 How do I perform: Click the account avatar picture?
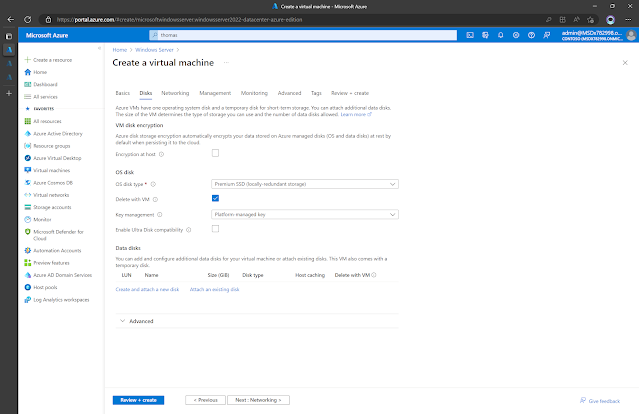(x=631, y=35)
